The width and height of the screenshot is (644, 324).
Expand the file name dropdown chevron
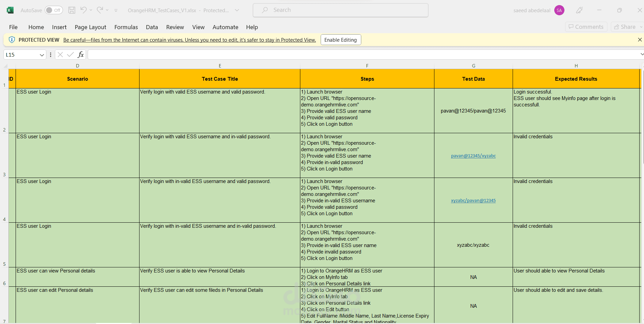click(237, 10)
